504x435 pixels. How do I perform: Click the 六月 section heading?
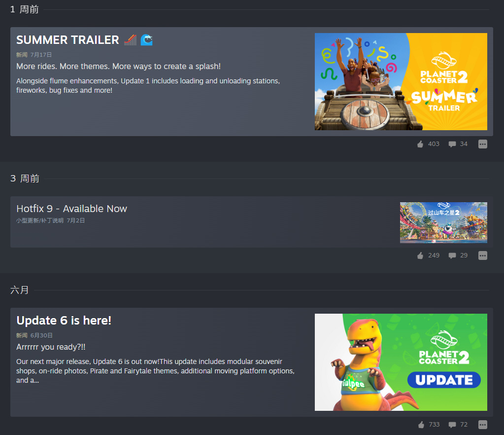coord(20,290)
